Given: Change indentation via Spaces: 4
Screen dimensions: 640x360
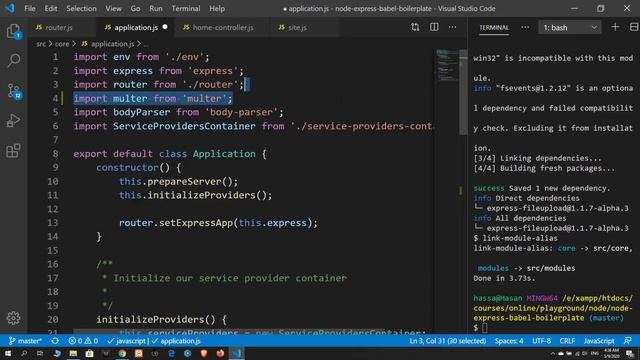Looking at the screenshot, I should [x=509, y=341].
